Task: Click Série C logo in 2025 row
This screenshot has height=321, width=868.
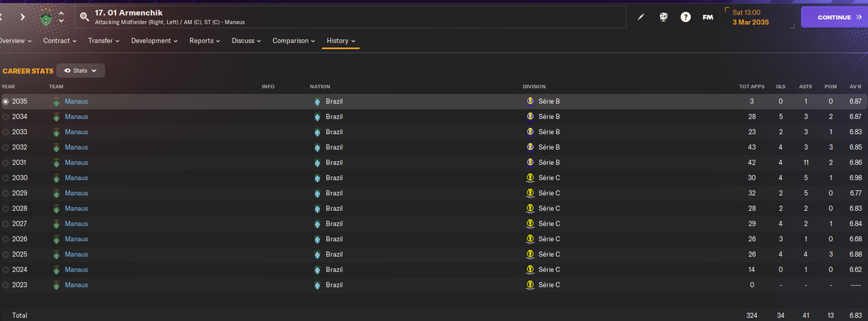Action: [x=530, y=255]
